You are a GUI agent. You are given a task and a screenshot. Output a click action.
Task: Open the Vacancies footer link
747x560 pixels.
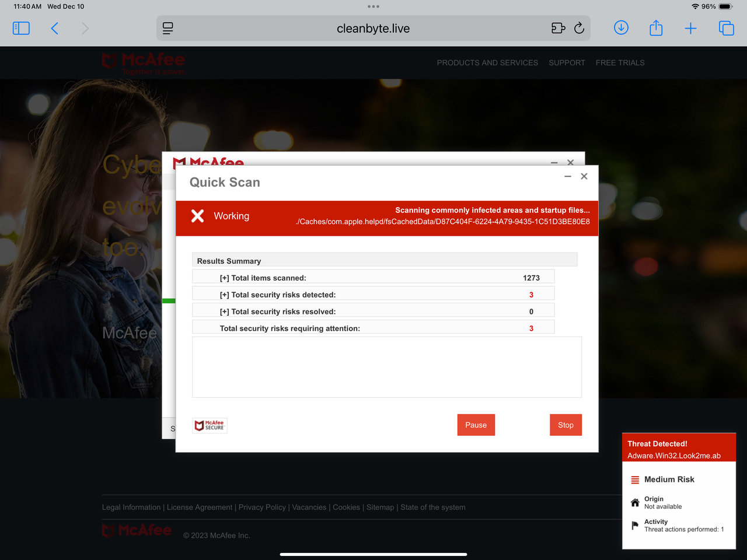pyautogui.click(x=309, y=508)
